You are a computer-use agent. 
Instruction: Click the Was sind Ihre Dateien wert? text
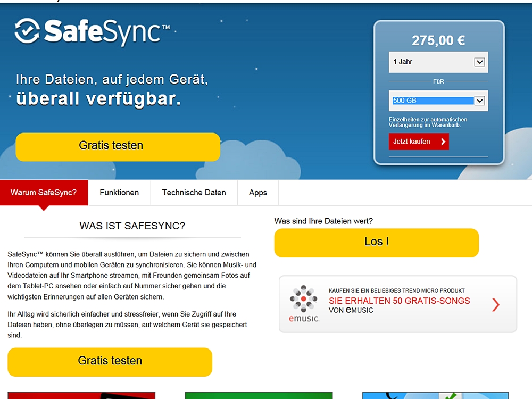[x=323, y=221]
